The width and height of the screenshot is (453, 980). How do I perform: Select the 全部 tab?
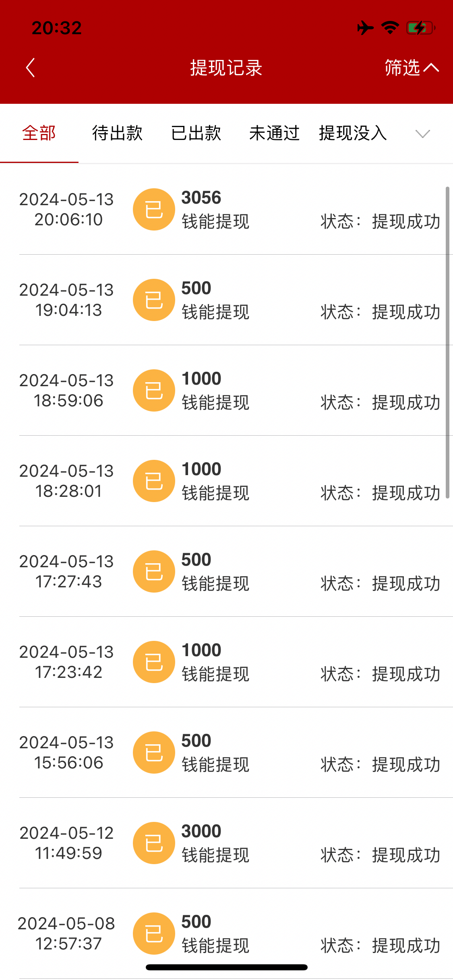(39, 133)
